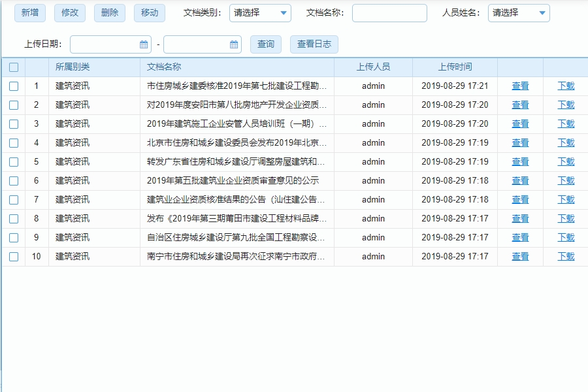Click the 查询 search button
The width and height of the screenshot is (588, 392).
click(x=265, y=44)
